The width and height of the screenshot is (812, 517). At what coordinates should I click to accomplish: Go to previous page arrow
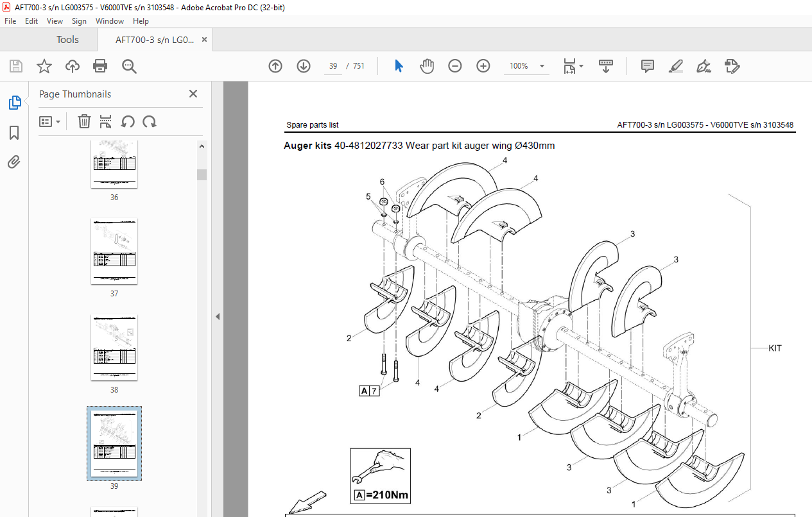pyautogui.click(x=275, y=66)
